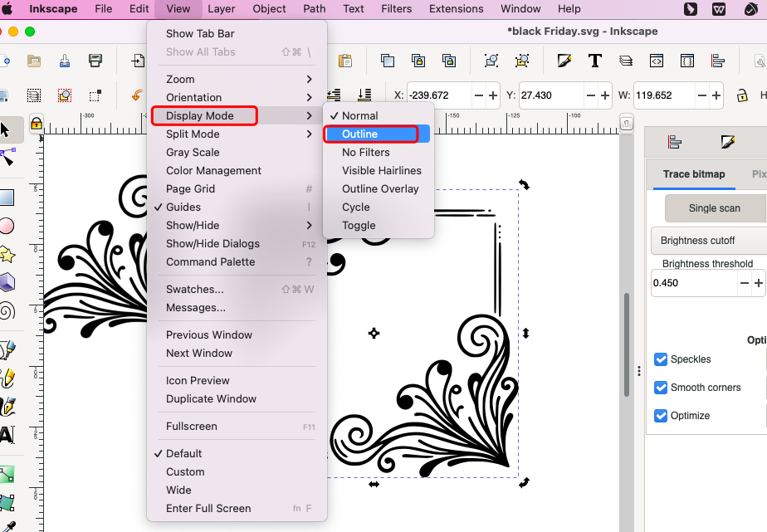Increase Brightness threshold with plus button
Viewport: 767px width, 532px height.
(760, 283)
